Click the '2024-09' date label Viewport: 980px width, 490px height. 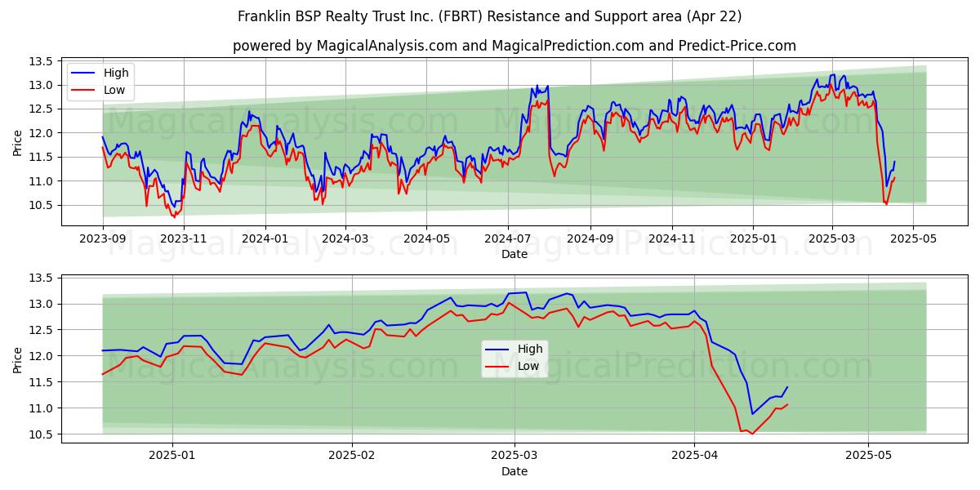point(590,238)
